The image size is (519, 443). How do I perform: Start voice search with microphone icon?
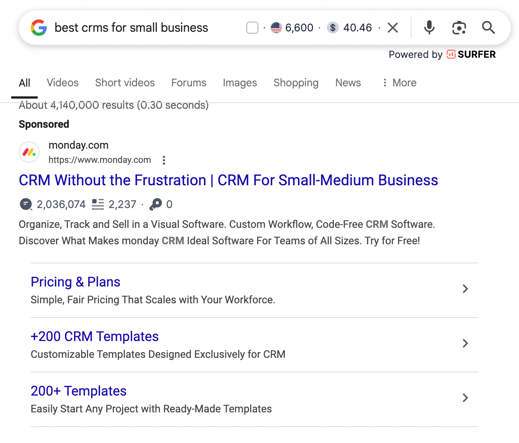pyautogui.click(x=429, y=28)
